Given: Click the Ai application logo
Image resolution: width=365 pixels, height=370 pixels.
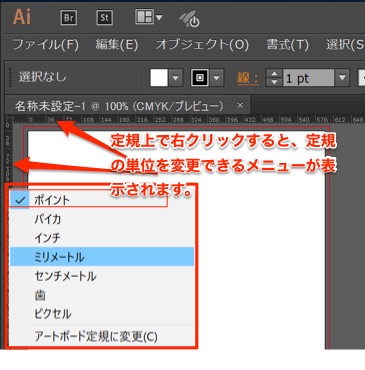Looking at the screenshot, I should point(22,17).
